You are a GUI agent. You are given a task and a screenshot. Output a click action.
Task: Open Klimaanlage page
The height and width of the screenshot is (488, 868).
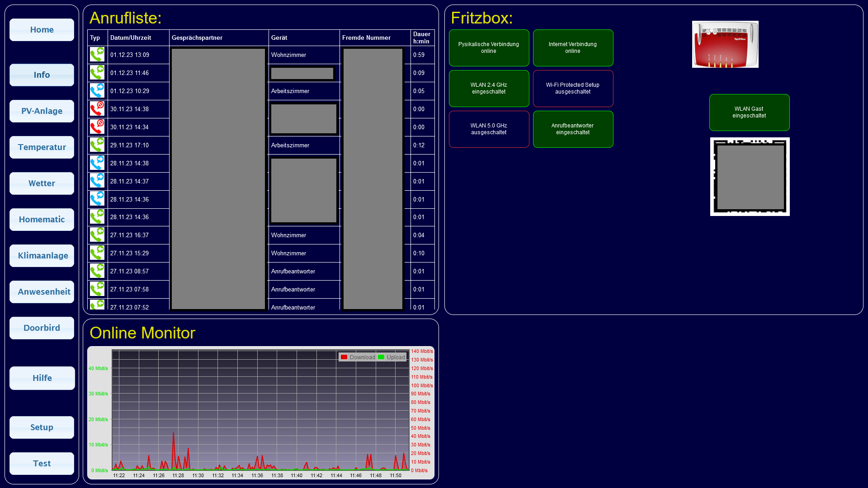(x=42, y=256)
